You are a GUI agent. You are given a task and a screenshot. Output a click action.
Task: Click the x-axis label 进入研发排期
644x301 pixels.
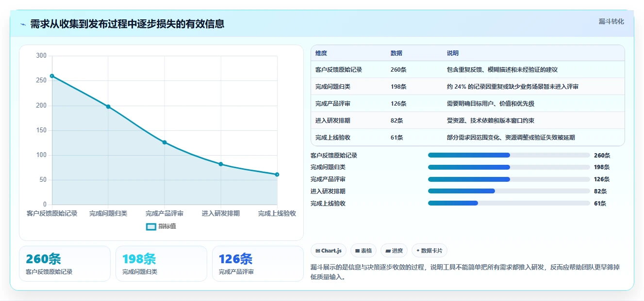coord(221,214)
